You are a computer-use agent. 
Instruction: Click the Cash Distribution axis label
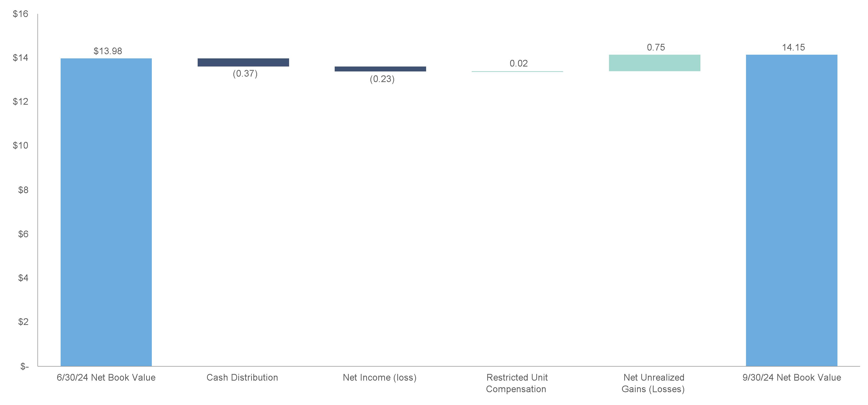[242, 377]
